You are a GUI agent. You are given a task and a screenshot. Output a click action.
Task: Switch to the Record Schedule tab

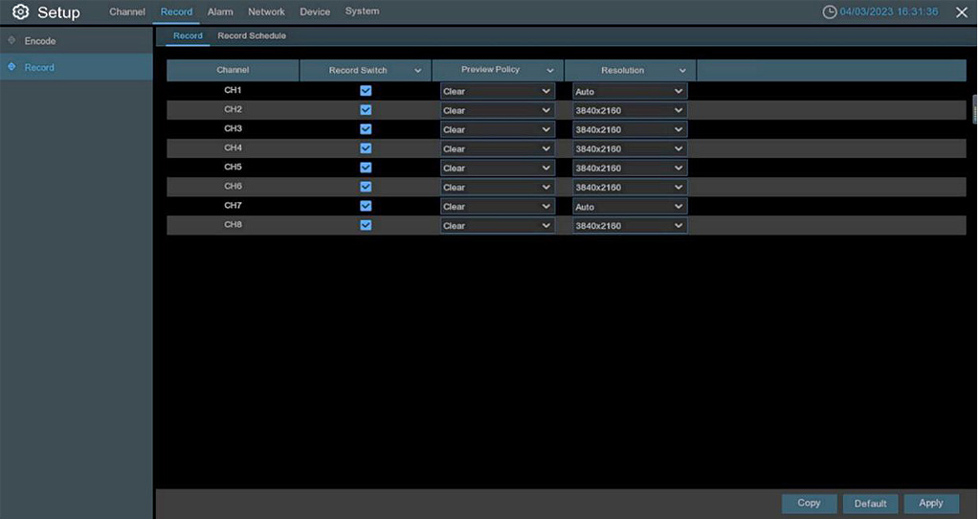point(252,36)
